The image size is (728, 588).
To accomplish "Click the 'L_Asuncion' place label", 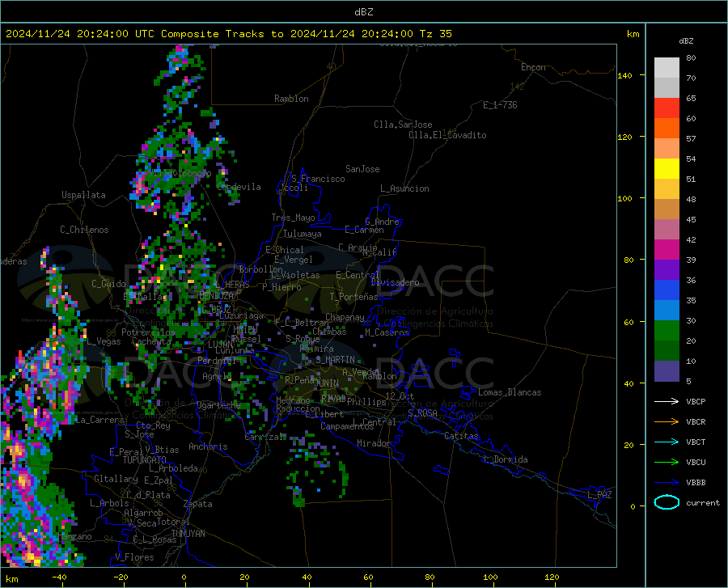I will (404, 188).
